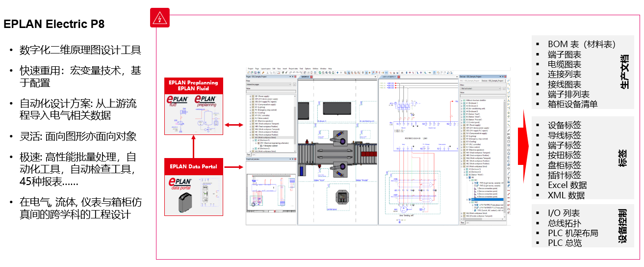
Task: Expand GB1 (Power supply) in Pages tree
Action: click(250, 96)
